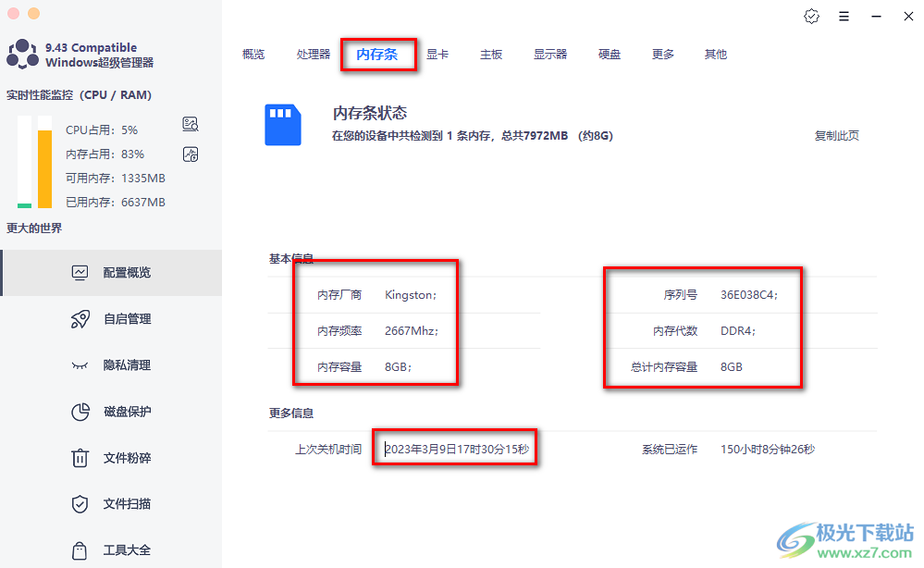Open the hamburger menu icon
The image size is (924, 568).
click(x=844, y=17)
